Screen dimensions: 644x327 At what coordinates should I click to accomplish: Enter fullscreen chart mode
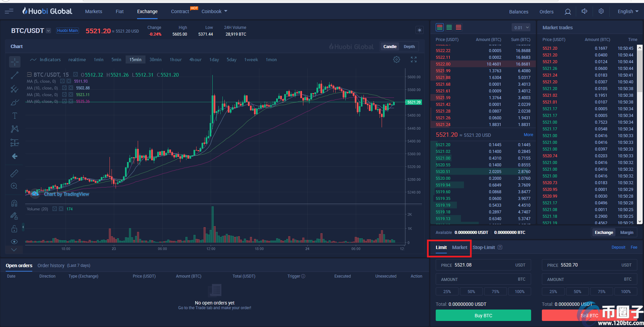(x=414, y=59)
